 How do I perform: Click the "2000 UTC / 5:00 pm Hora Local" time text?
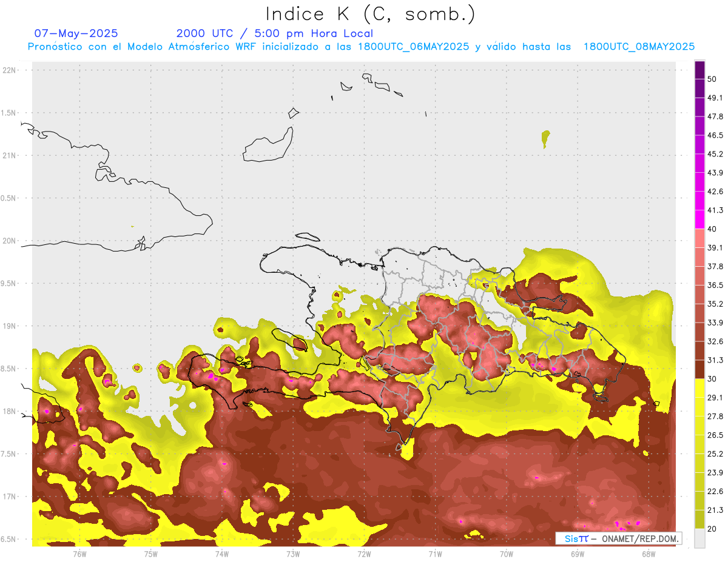point(275,33)
